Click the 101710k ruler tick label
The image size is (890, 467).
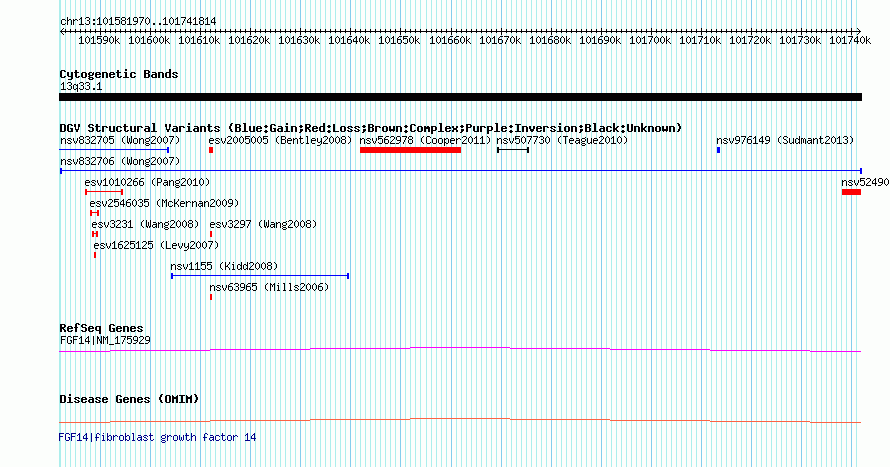point(700,40)
